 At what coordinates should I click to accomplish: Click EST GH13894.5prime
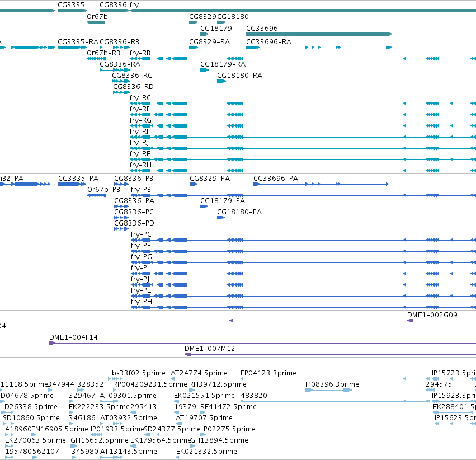pyautogui.click(x=219, y=440)
